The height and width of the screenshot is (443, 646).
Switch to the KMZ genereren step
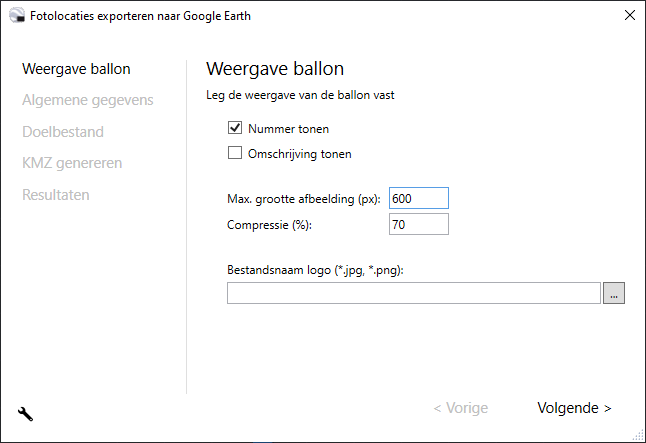(x=72, y=163)
